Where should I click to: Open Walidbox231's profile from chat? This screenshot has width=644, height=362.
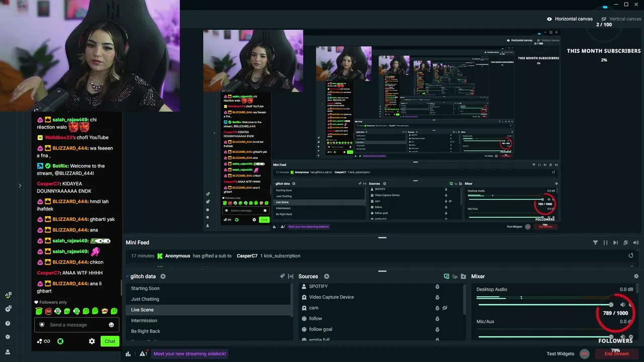coord(60,137)
